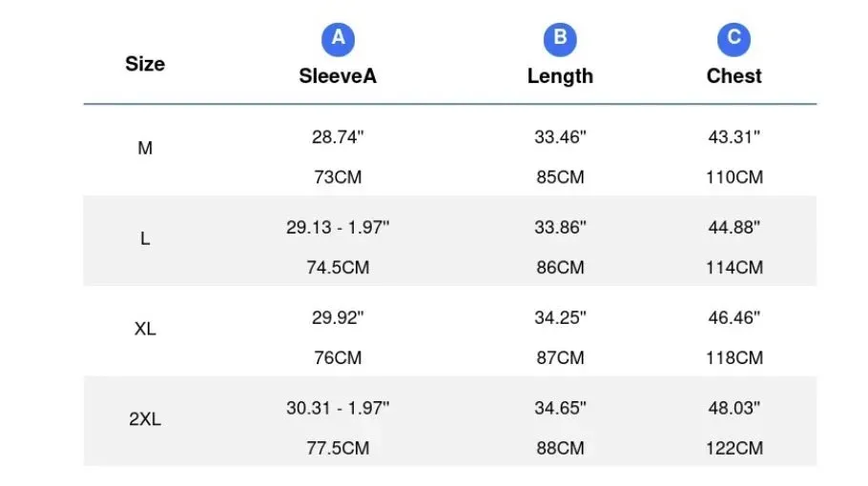The height and width of the screenshot is (486, 868).
Task: Click the 122CM chest value
Action: click(734, 448)
